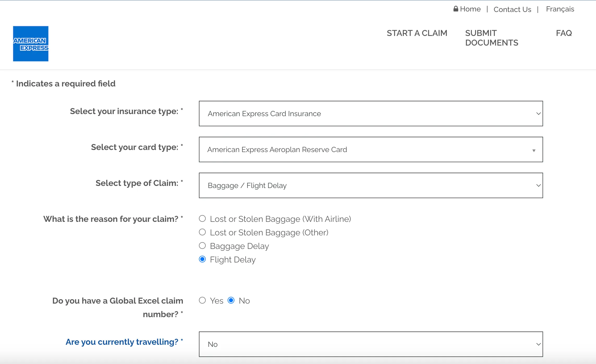Image resolution: width=596 pixels, height=364 pixels.
Task: Select Lost or Stolen Baggage (With Airline)
Action: coord(202,219)
